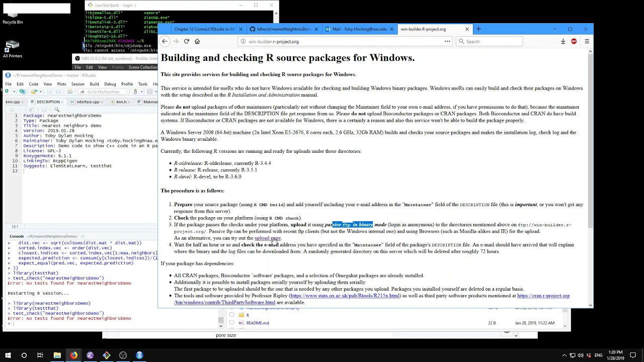Show hidden system tray icons chevron
The width and height of the screenshot is (644, 362).
point(564,355)
